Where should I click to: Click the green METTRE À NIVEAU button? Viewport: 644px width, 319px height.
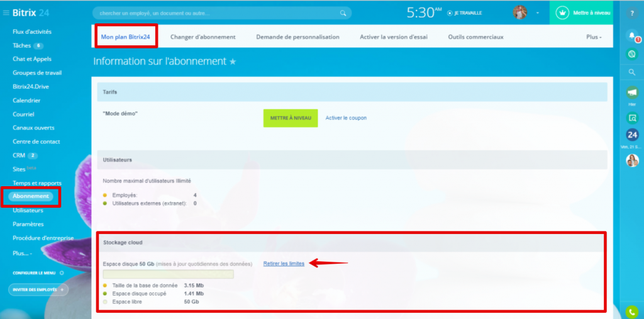point(291,118)
